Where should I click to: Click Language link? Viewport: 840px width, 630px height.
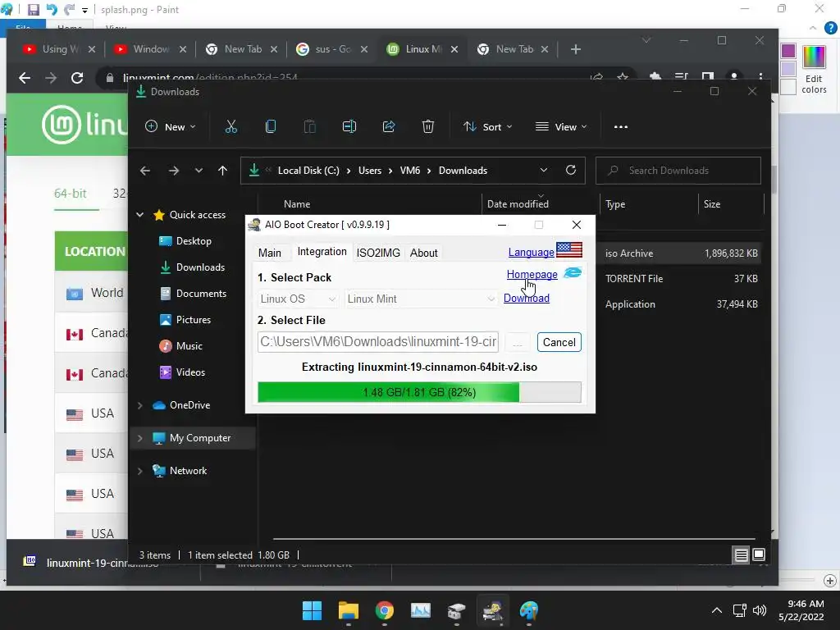coord(531,253)
